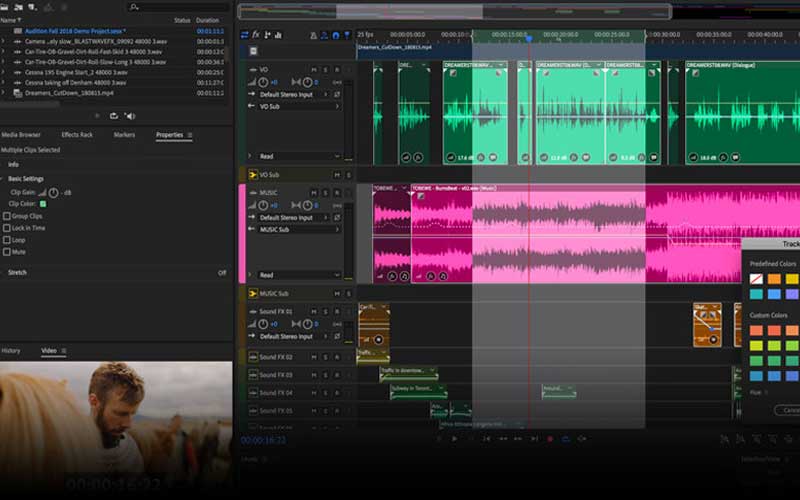Select Dreamers_CutDown_180815.mp4 in the files list

point(68,93)
